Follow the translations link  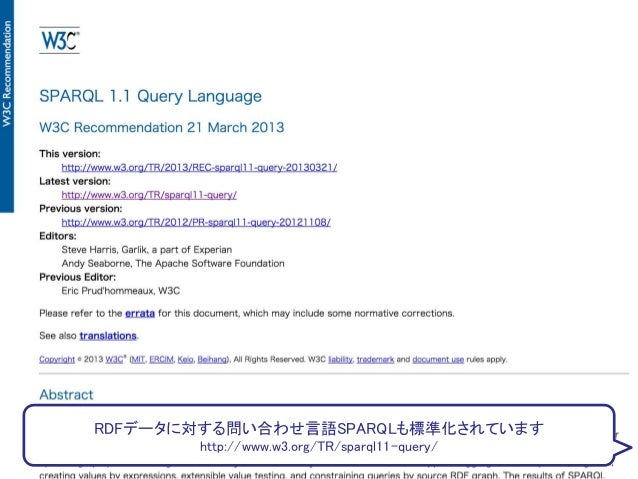point(108,336)
